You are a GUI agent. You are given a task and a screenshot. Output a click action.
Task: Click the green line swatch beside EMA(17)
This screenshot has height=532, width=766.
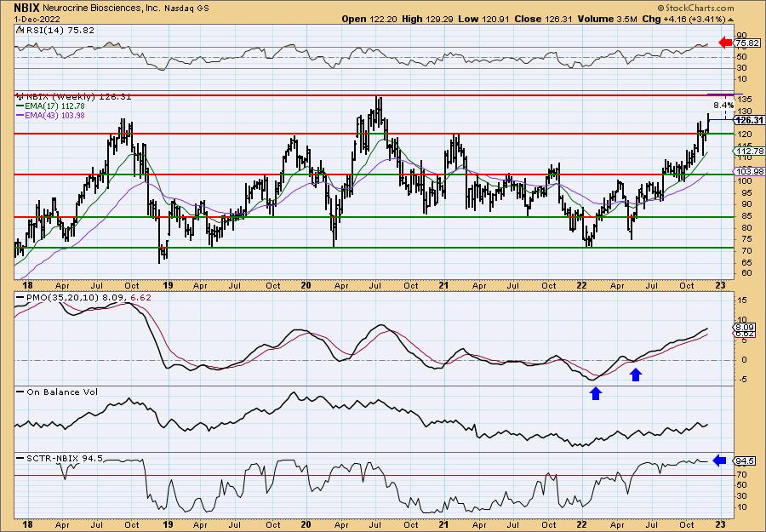click(20, 106)
